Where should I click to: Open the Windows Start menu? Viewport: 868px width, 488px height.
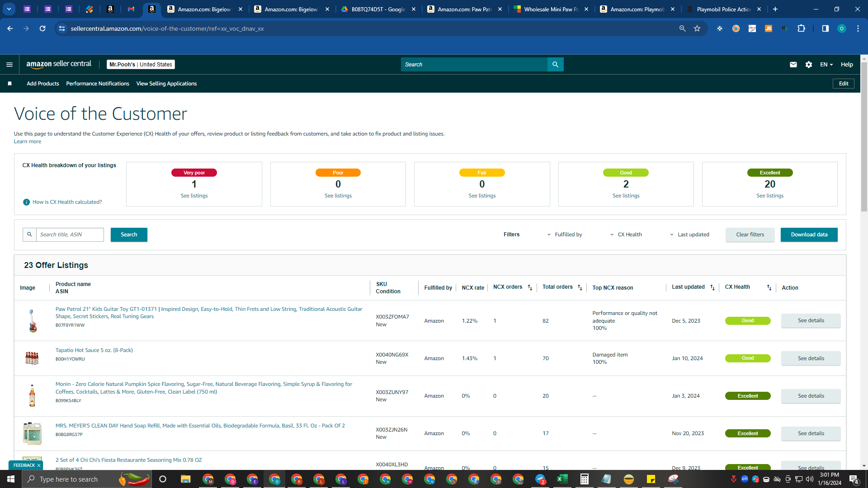[11, 479]
